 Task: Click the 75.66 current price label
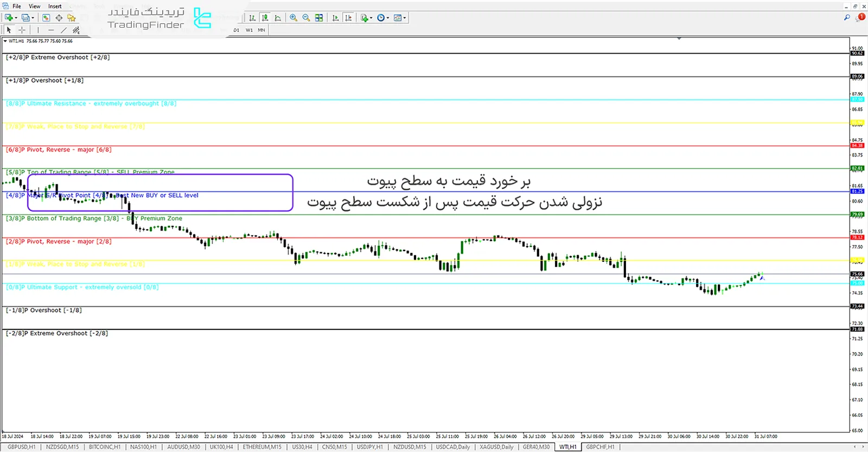coord(857,274)
